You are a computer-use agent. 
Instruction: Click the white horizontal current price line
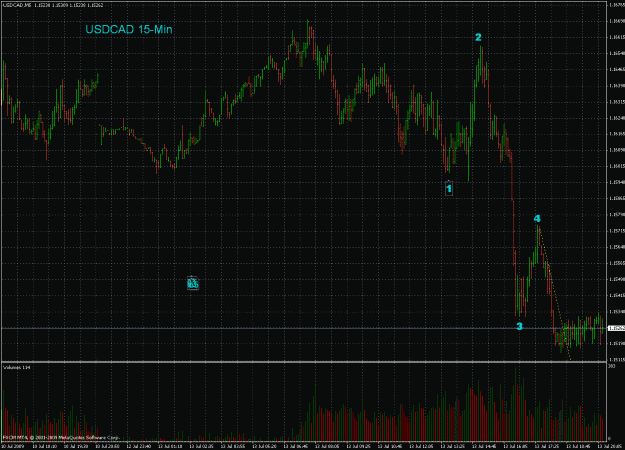(x=303, y=328)
